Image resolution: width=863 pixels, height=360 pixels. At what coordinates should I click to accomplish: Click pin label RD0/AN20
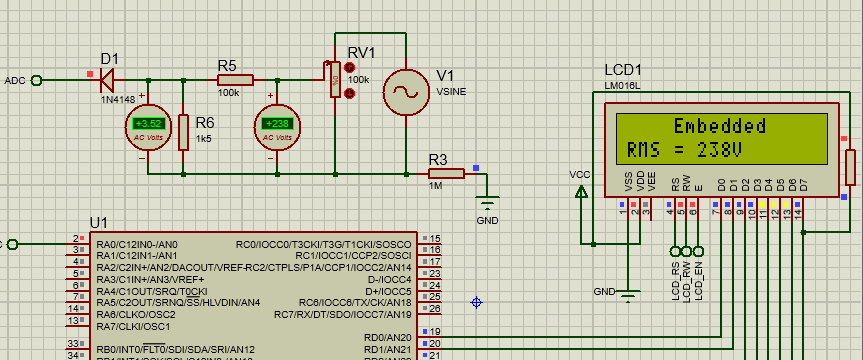388,337
